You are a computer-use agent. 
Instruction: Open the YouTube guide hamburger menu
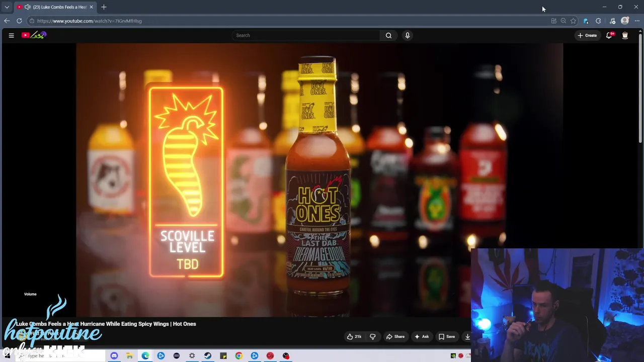coord(11,35)
